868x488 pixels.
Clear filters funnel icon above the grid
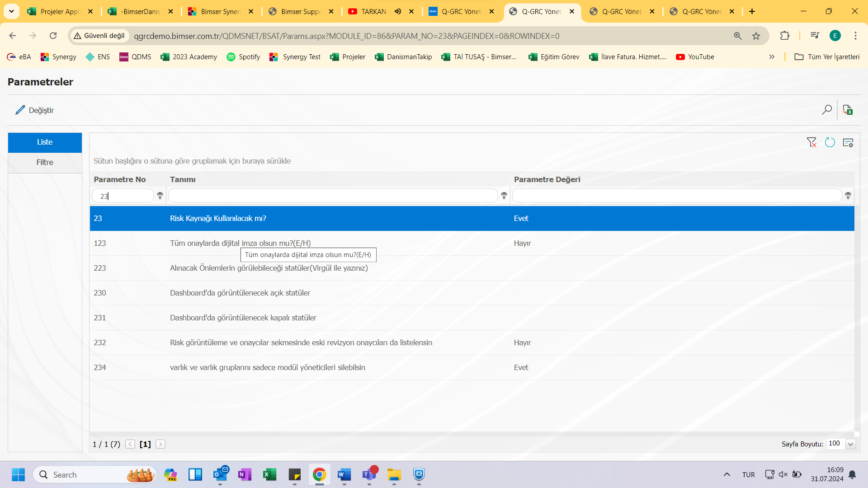811,142
